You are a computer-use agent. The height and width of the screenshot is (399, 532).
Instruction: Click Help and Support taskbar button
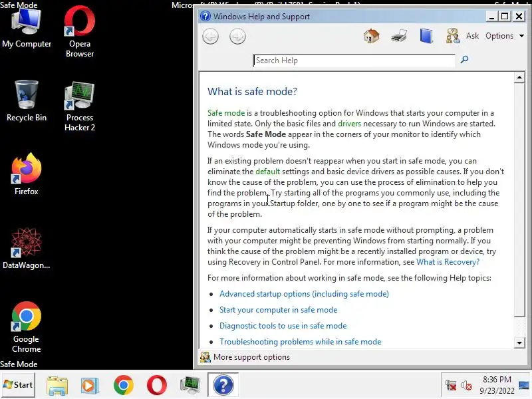(x=223, y=385)
